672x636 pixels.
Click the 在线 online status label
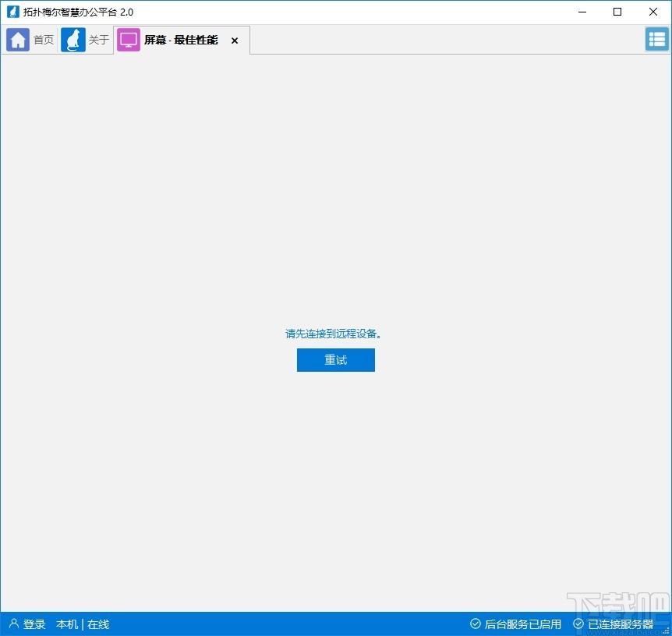point(98,624)
